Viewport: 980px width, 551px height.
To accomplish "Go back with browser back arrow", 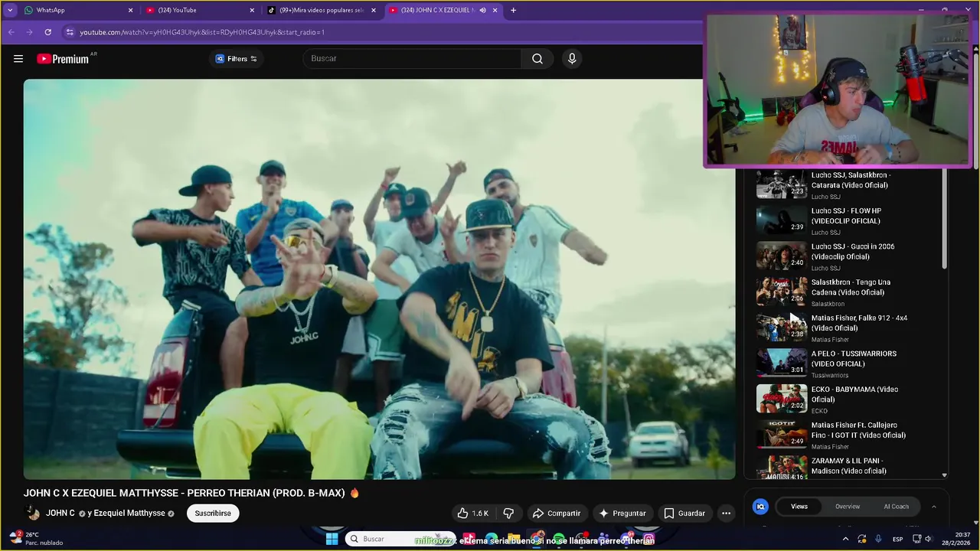I will (x=11, y=32).
